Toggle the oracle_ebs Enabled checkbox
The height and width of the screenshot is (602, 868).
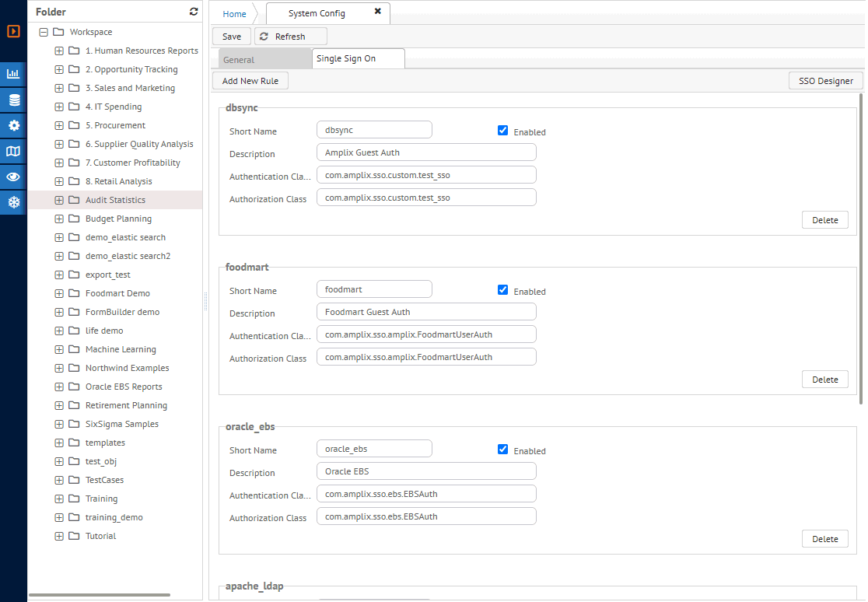[502, 450]
